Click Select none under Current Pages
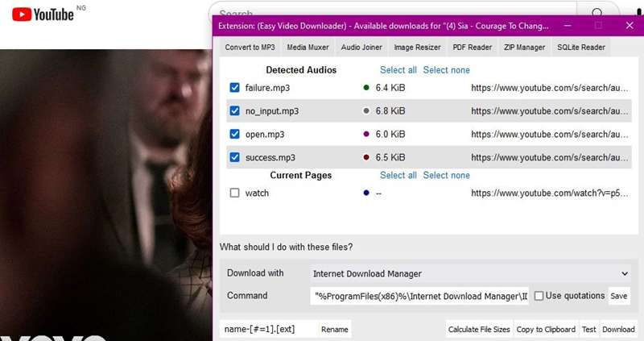The image size is (644, 341). pyautogui.click(x=446, y=175)
